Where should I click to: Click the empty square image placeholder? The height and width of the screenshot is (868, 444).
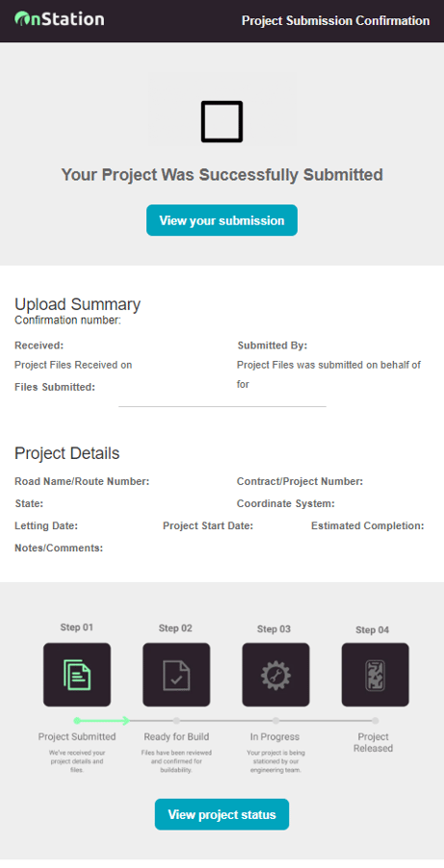[x=222, y=121]
